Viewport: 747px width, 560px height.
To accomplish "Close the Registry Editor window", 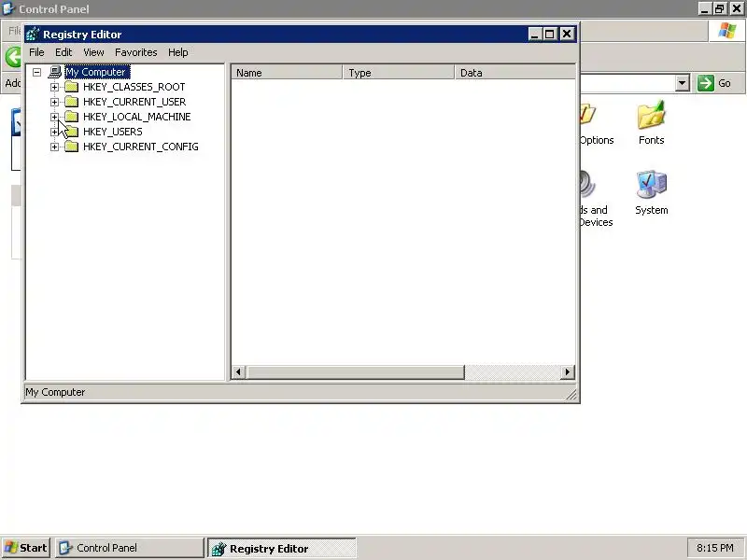I will click(x=567, y=35).
